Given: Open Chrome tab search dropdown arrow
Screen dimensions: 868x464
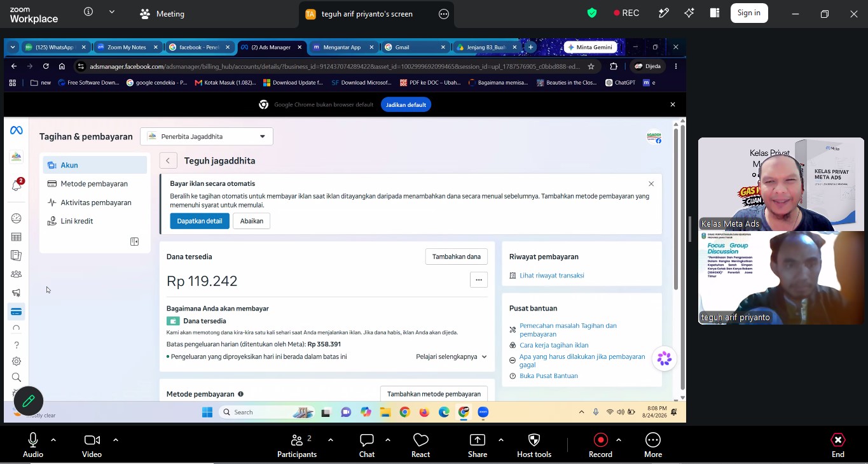Looking at the screenshot, I should [x=13, y=47].
